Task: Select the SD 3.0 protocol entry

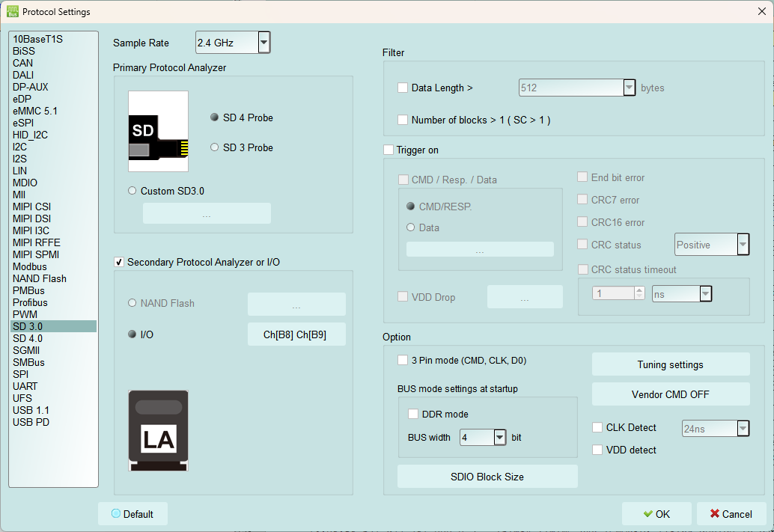Action: [x=53, y=327]
